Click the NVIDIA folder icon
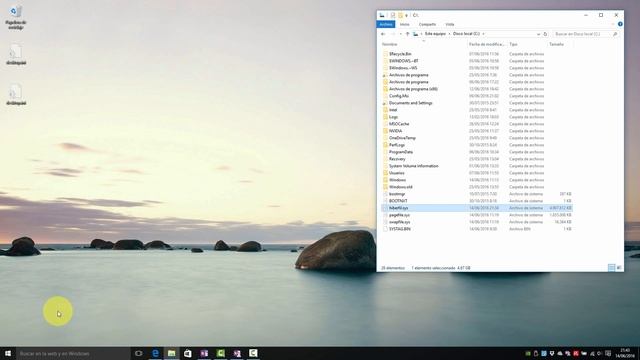Image resolution: width=640 pixels, height=360 pixels. 385,131
